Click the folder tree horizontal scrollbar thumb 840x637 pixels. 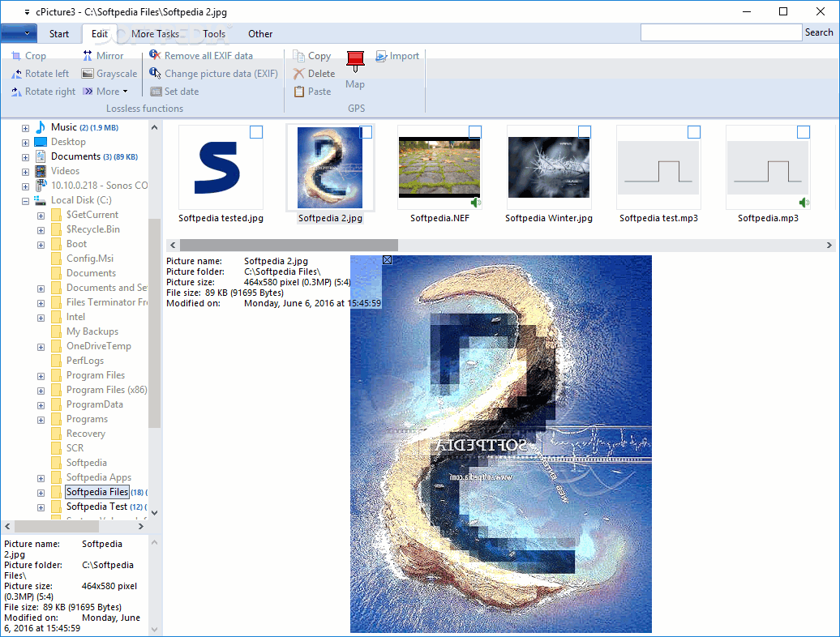pos(56,527)
